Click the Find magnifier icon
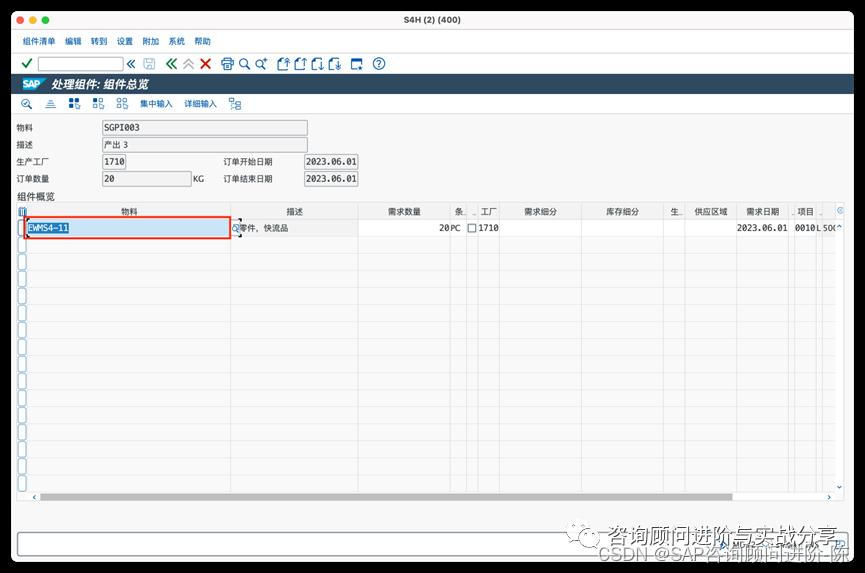Viewport: 865px width, 573px height. (x=244, y=64)
